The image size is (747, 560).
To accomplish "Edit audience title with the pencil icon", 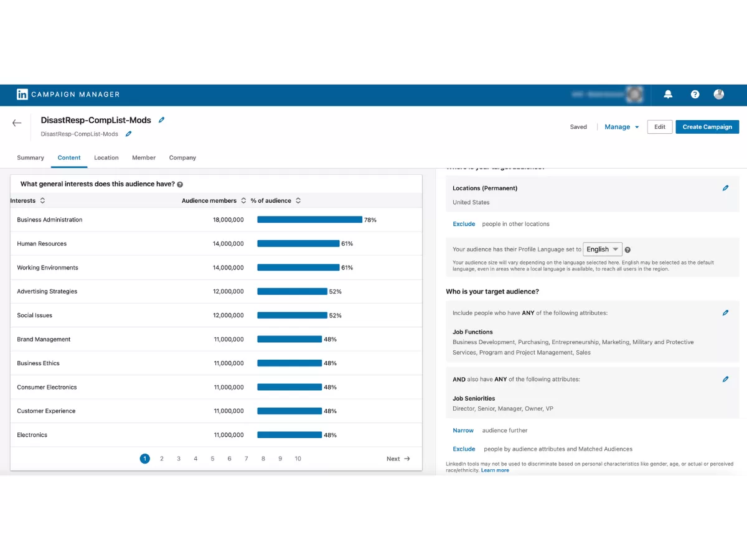I will (x=162, y=120).
